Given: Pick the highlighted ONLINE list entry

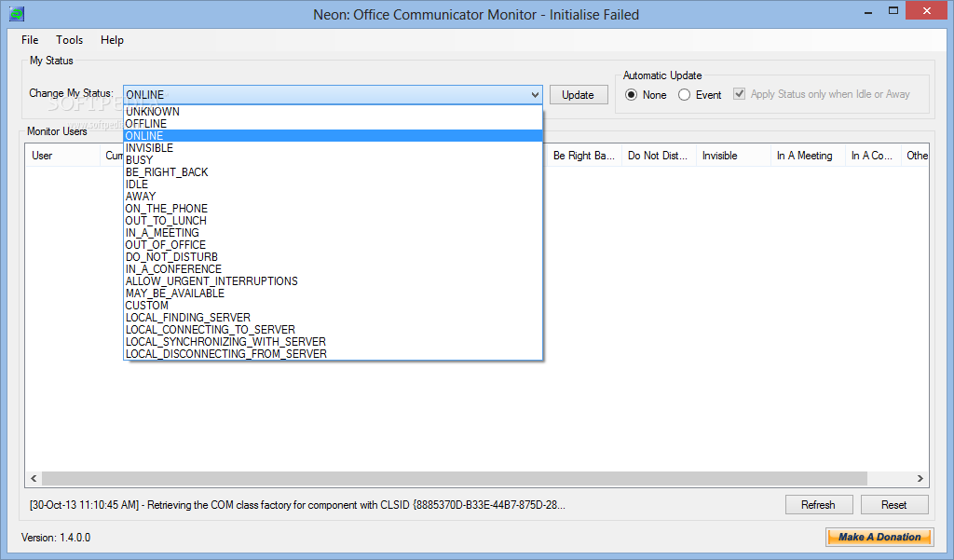Looking at the screenshot, I should point(333,136).
